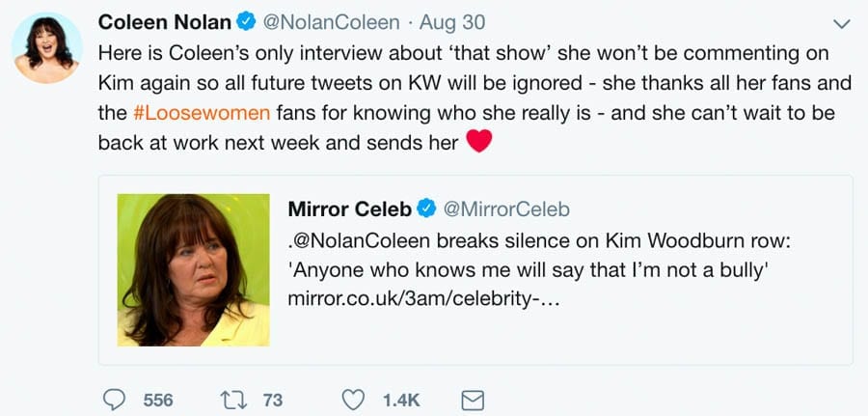Click the reply speech bubble icon
868x416 pixels.
[115, 400]
